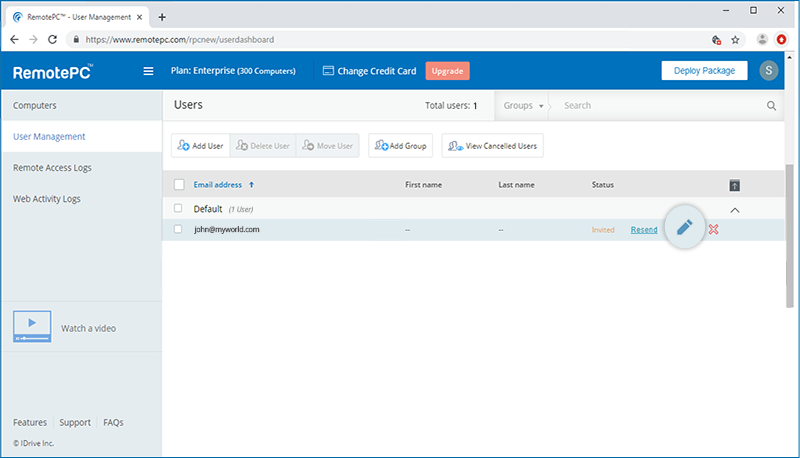Click the First name column header
800x458 pixels.
423,185
